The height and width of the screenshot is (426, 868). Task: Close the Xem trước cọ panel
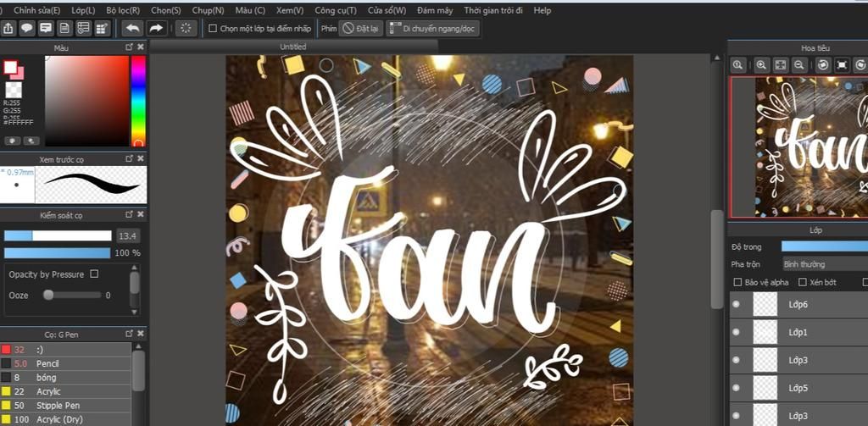(141, 158)
